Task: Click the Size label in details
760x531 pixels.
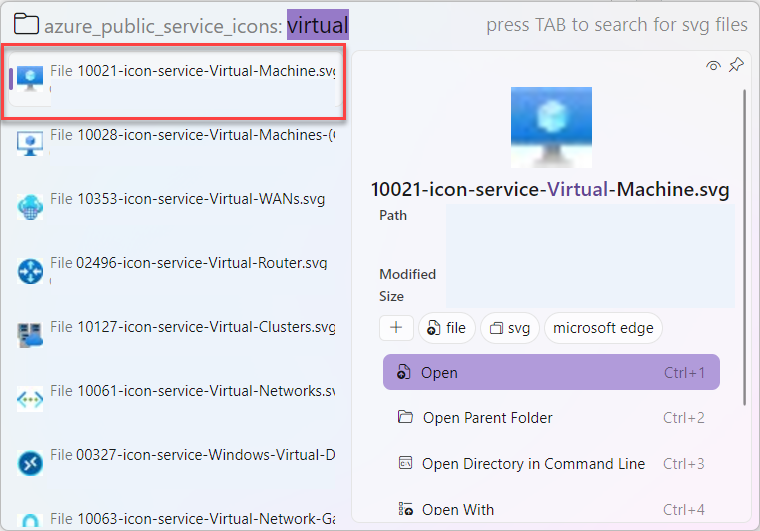Action: (391, 296)
